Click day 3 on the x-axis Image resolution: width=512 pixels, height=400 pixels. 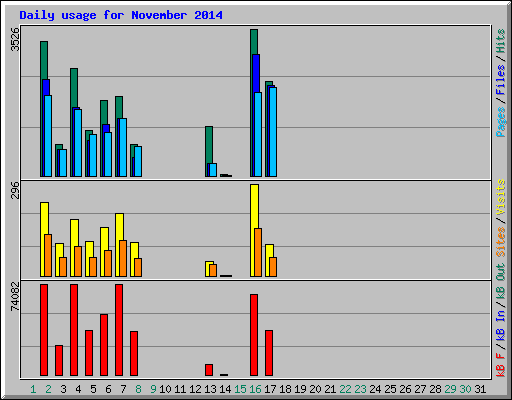[x=63, y=389]
